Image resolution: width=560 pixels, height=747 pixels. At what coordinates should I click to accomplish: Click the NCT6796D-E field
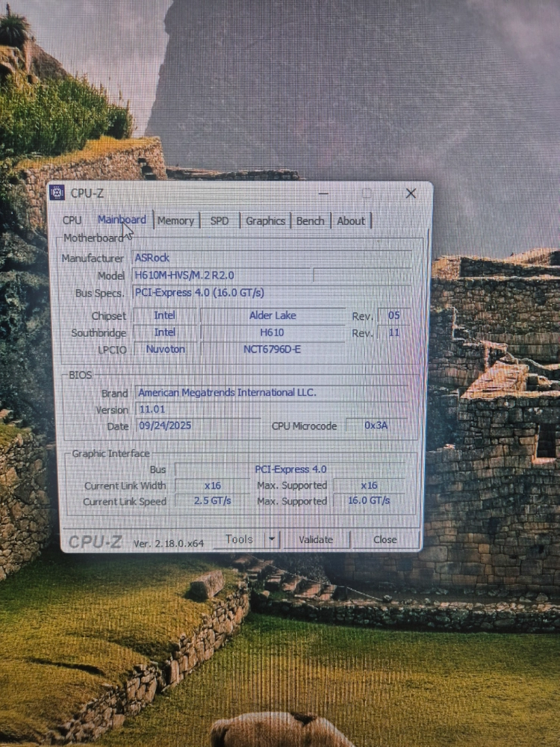[x=273, y=349]
